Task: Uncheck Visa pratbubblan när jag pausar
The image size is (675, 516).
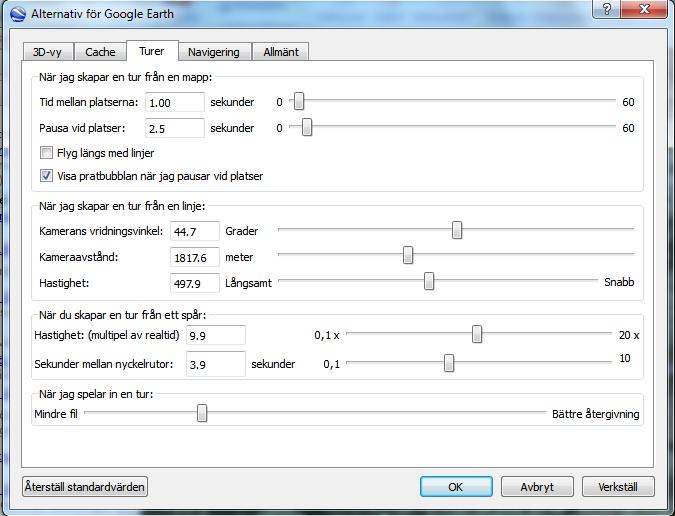Action: coord(46,176)
